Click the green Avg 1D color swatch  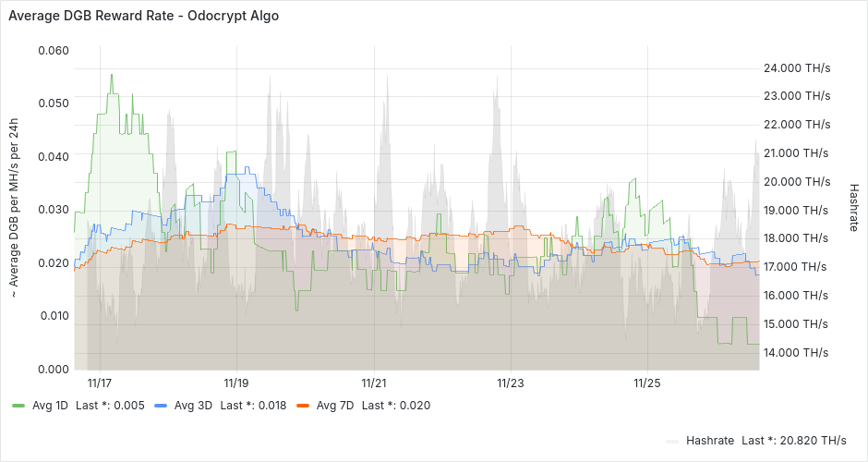[x=18, y=405]
